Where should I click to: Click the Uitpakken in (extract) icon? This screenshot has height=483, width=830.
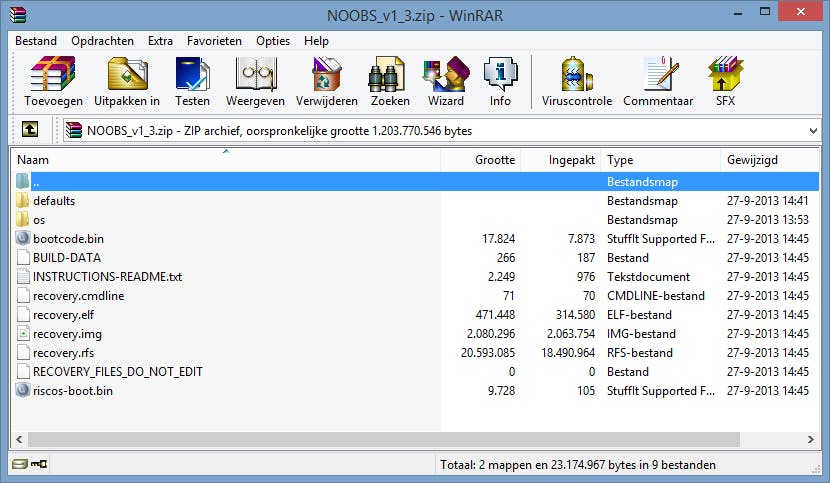(127, 74)
